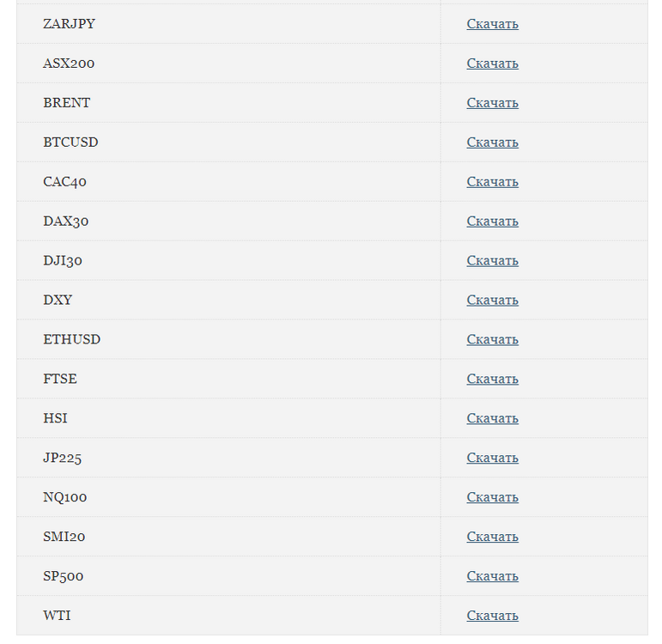Select the SP500 instrument label
Viewport: 662px width, 644px height.
[x=64, y=576]
